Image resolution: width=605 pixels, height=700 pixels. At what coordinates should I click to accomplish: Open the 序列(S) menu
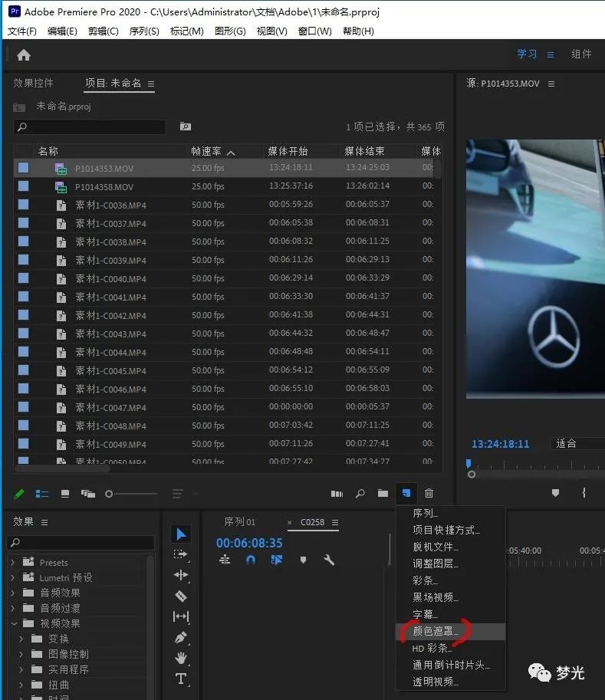[x=144, y=31]
